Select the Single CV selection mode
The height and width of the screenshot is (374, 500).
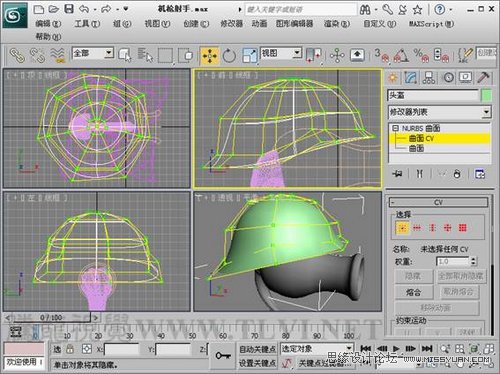click(402, 228)
